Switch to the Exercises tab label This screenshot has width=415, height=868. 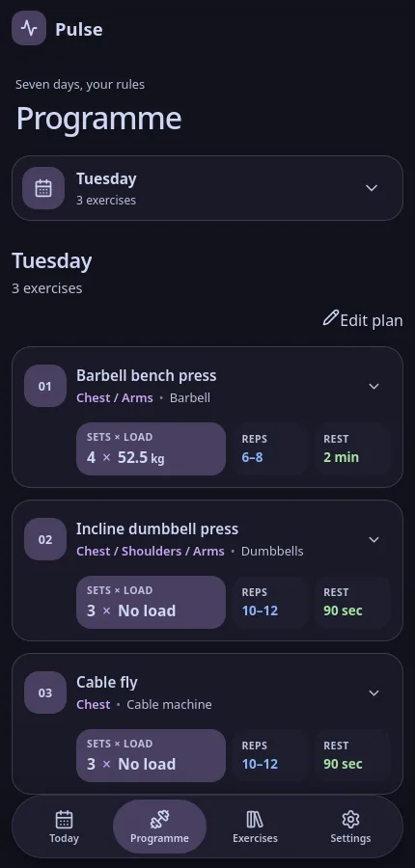[x=255, y=838]
